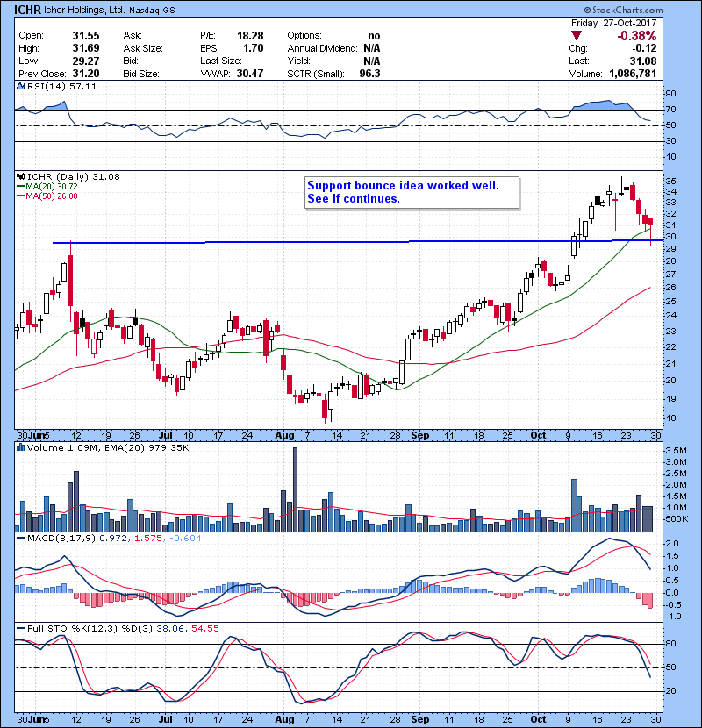Screen dimensions: 702x728
Task: Click the 3.5M volume axis label
Action: point(676,450)
